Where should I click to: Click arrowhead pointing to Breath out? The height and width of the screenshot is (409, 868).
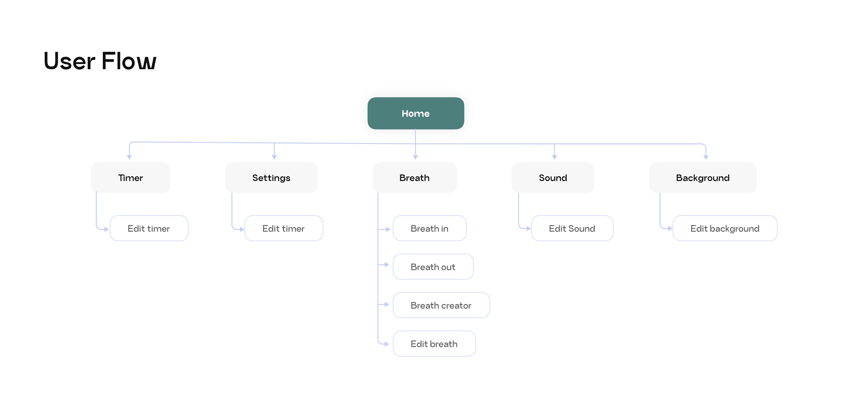click(387, 265)
